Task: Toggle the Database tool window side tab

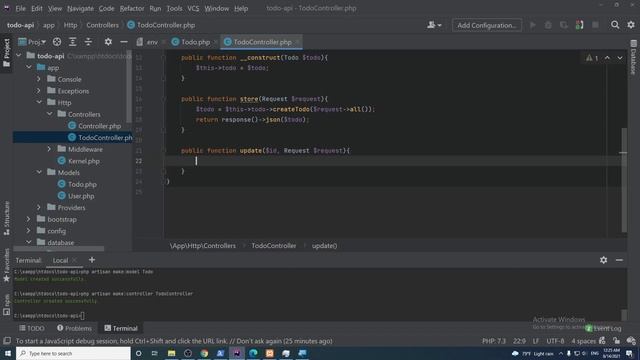Action: click(633, 57)
